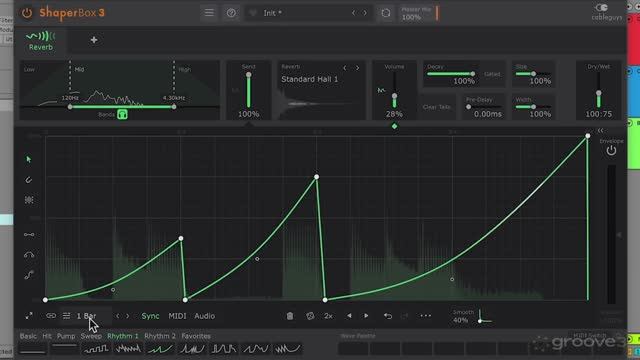
Task: Select the multi-node selection tool
Action: (29, 200)
